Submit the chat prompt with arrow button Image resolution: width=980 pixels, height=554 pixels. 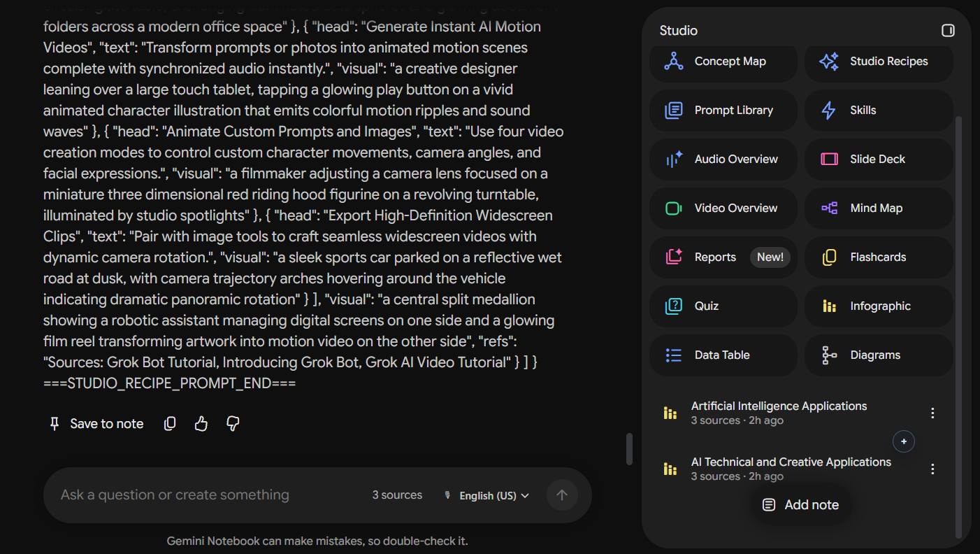click(562, 495)
